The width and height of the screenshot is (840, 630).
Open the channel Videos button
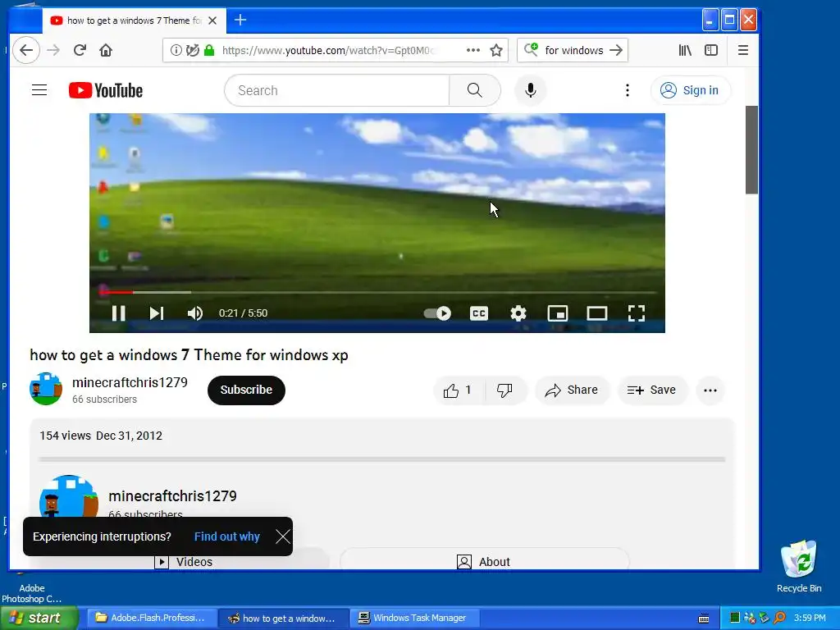184,562
